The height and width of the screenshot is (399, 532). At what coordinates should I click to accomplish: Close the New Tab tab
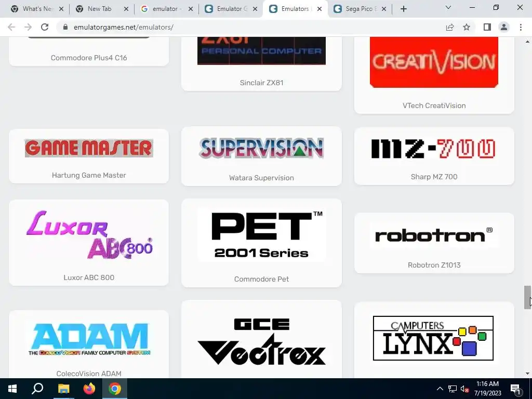pos(126,9)
